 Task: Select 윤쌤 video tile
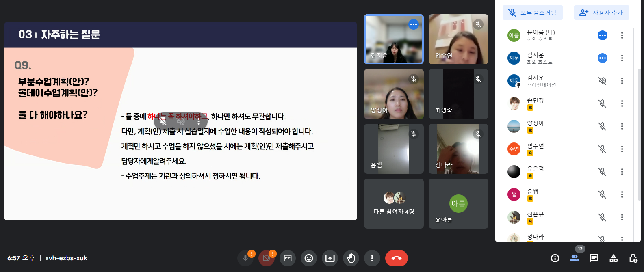tap(394, 149)
